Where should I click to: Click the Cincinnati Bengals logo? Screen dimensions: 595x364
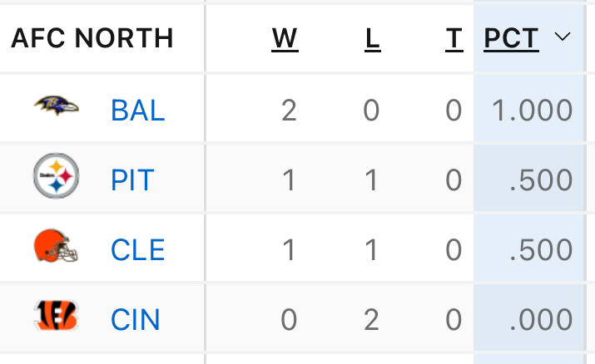[x=56, y=316]
